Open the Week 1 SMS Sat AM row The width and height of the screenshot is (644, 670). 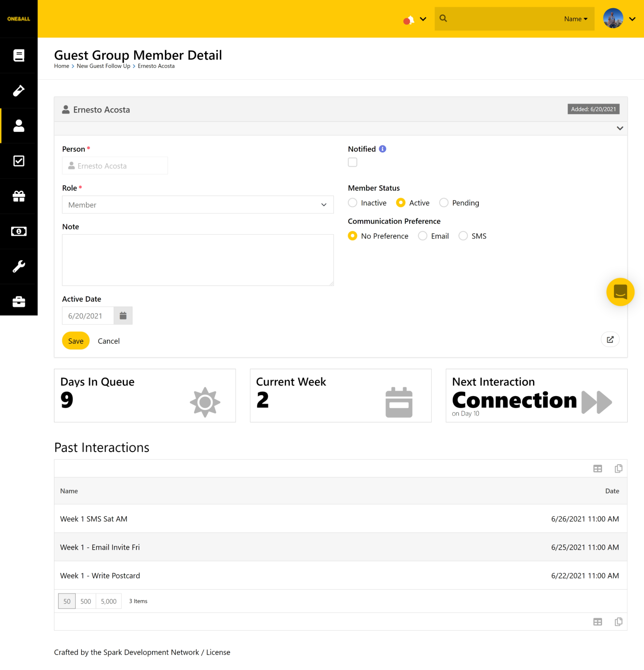(341, 519)
